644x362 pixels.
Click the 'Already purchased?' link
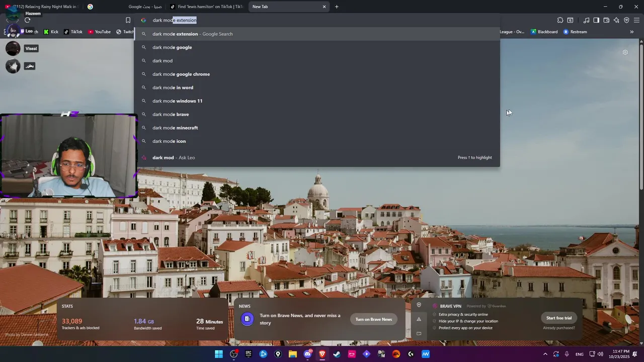click(559, 328)
